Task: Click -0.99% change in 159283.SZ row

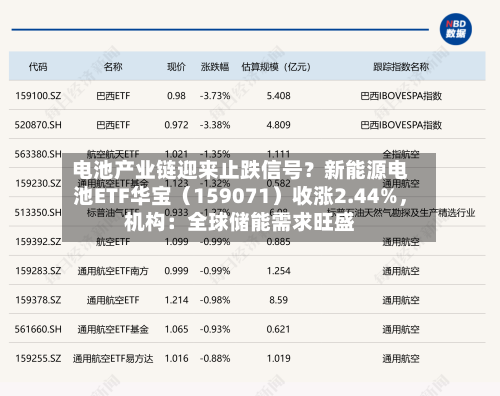Action: (x=215, y=271)
